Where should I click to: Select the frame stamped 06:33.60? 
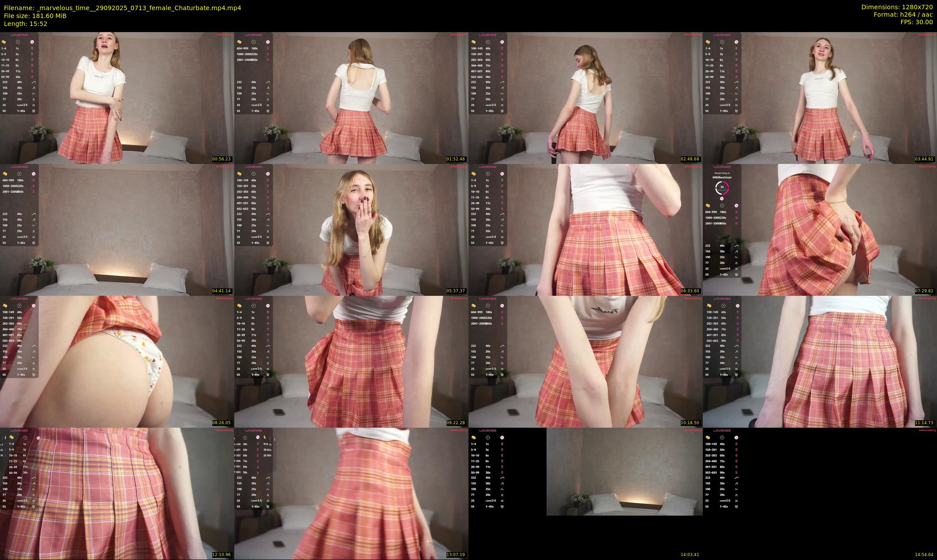[585, 229]
